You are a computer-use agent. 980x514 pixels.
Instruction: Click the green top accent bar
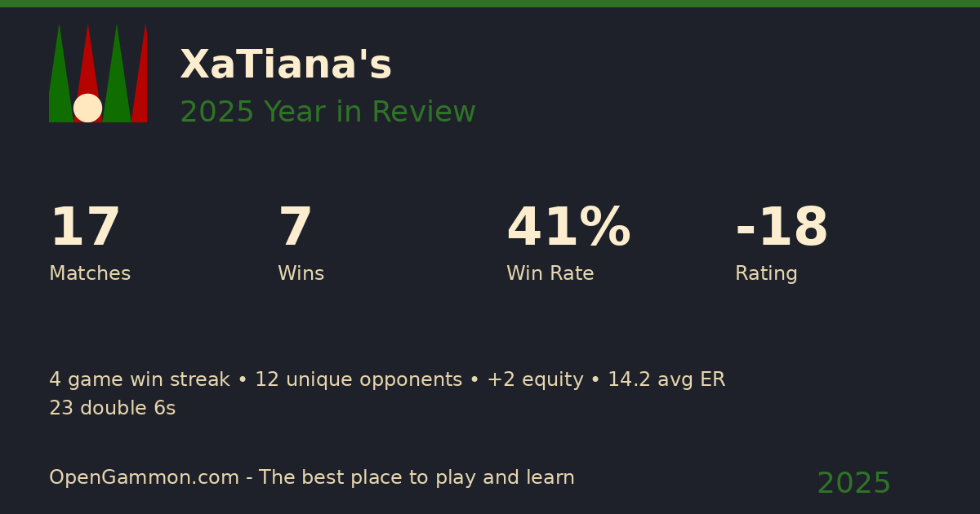(x=490, y=3)
